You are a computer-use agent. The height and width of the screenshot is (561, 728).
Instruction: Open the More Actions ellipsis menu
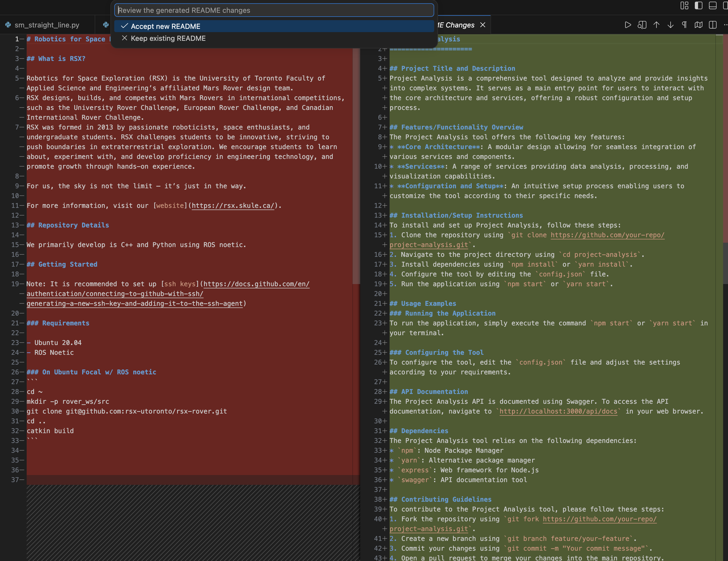click(x=725, y=25)
